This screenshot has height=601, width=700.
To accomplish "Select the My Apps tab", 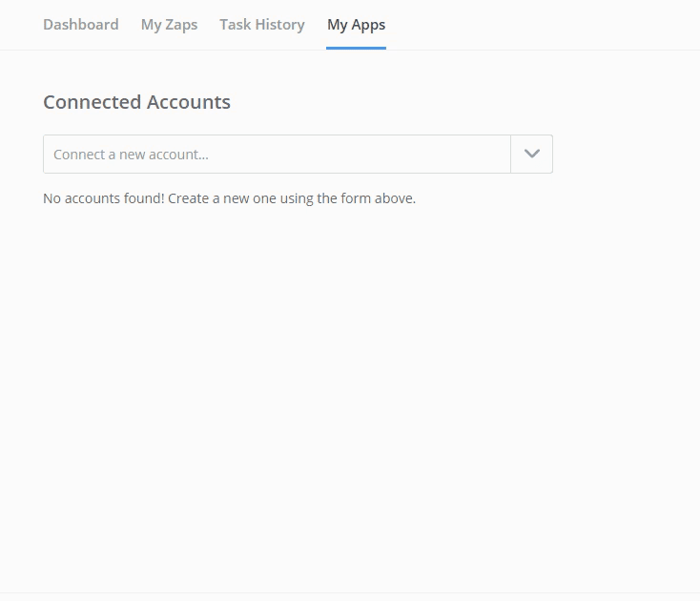I will [356, 25].
